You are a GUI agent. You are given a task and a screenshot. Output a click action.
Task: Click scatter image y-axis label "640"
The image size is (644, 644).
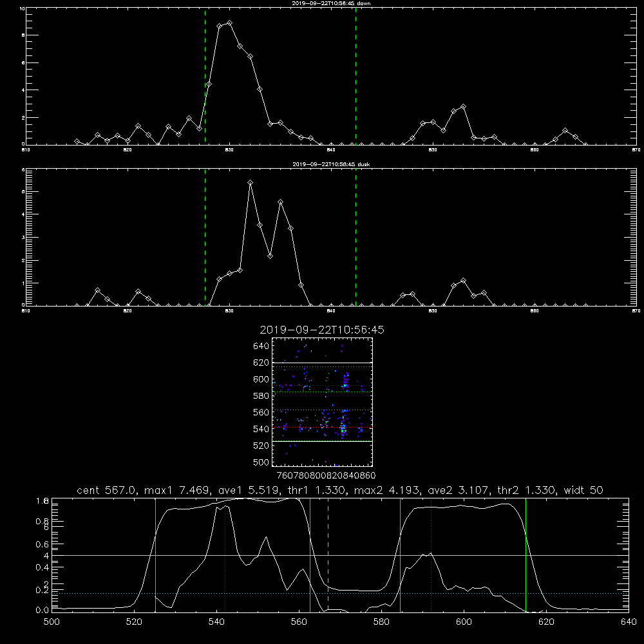(x=261, y=346)
